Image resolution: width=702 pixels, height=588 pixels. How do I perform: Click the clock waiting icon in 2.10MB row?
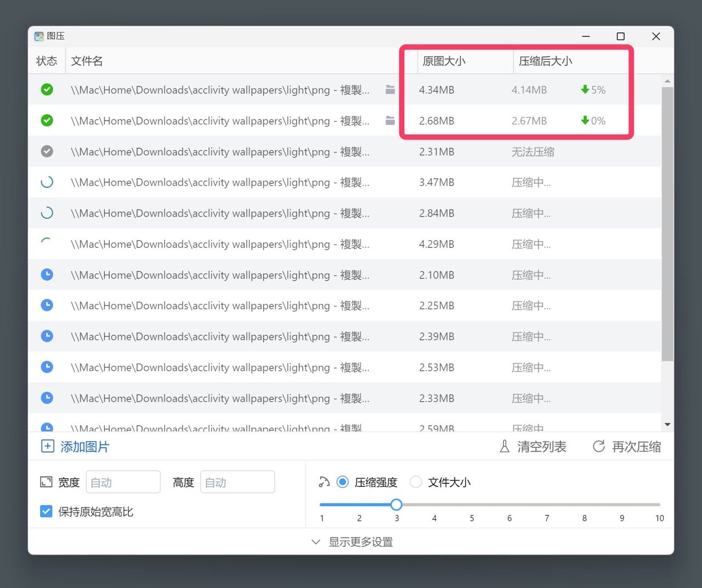pos(47,274)
